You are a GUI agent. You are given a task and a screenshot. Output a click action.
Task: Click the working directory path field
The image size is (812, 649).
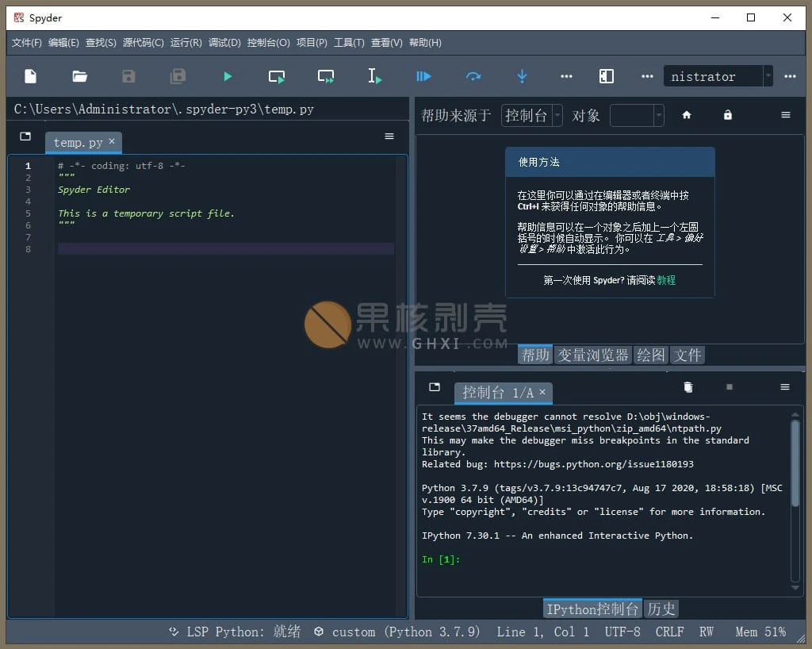click(713, 76)
